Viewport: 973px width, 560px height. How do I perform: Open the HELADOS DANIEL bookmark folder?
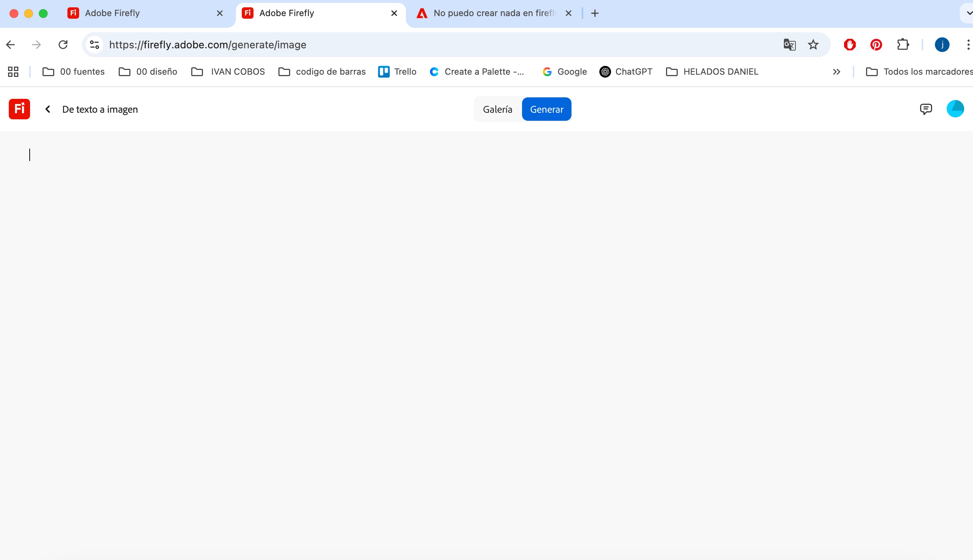712,72
